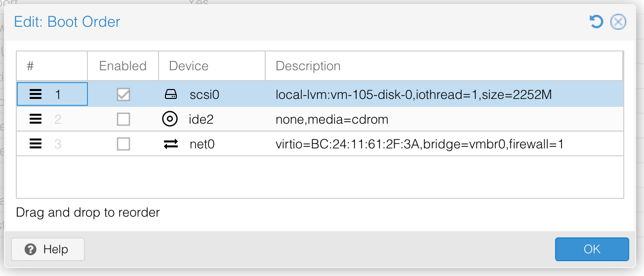This screenshot has height=276, width=644.
Task: Enable the ide2 boot checkbox
Action: click(123, 119)
